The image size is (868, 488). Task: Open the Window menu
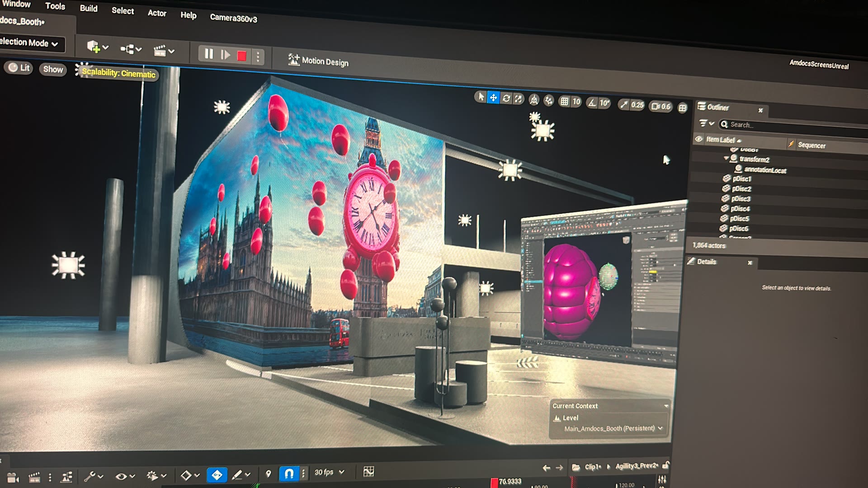(16, 4)
